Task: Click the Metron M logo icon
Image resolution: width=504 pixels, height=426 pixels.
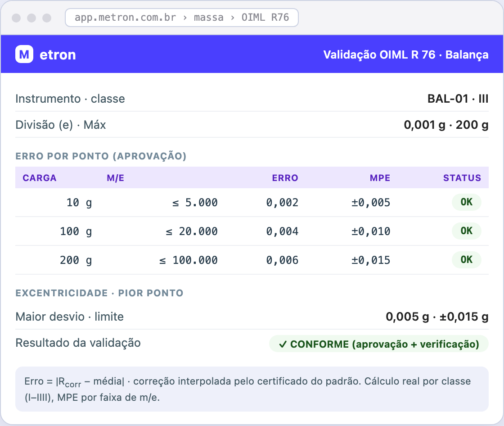Action: pos(24,54)
